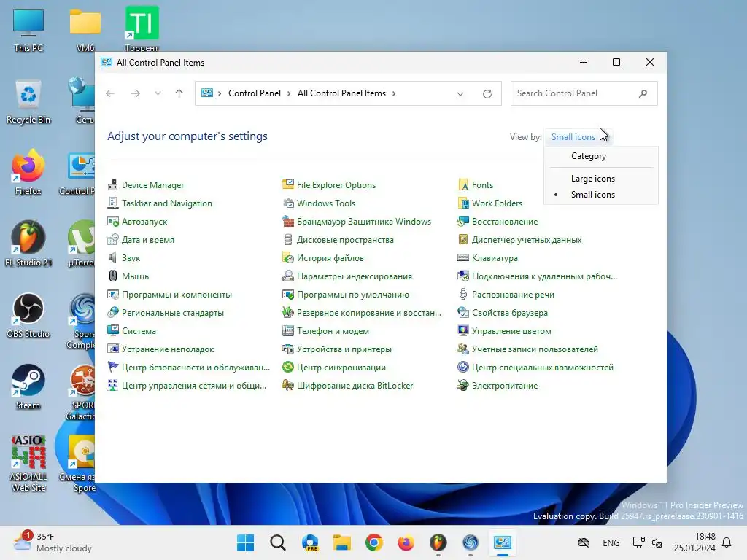Open Программы и компоненты link

click(x=177, y=295)
